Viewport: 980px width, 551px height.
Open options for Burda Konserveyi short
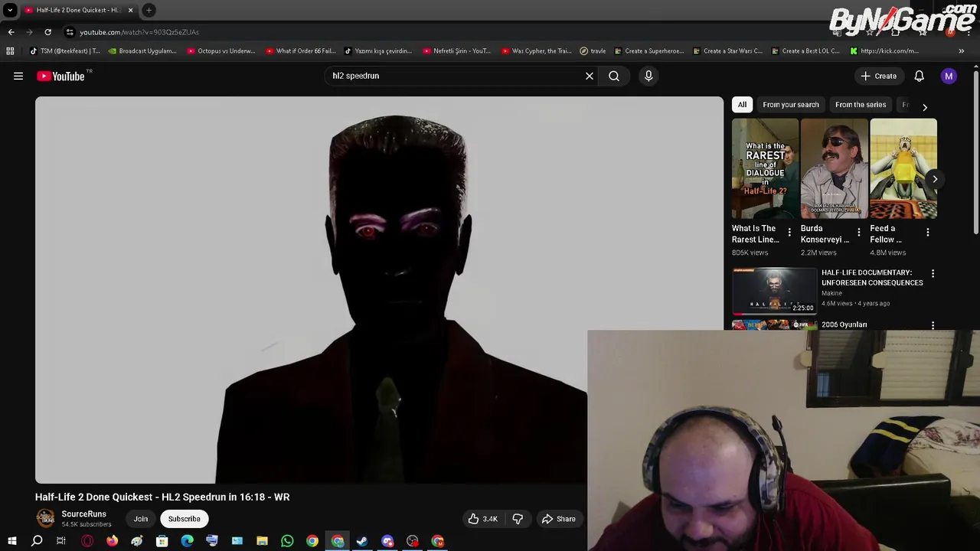(x=858, y=233)
